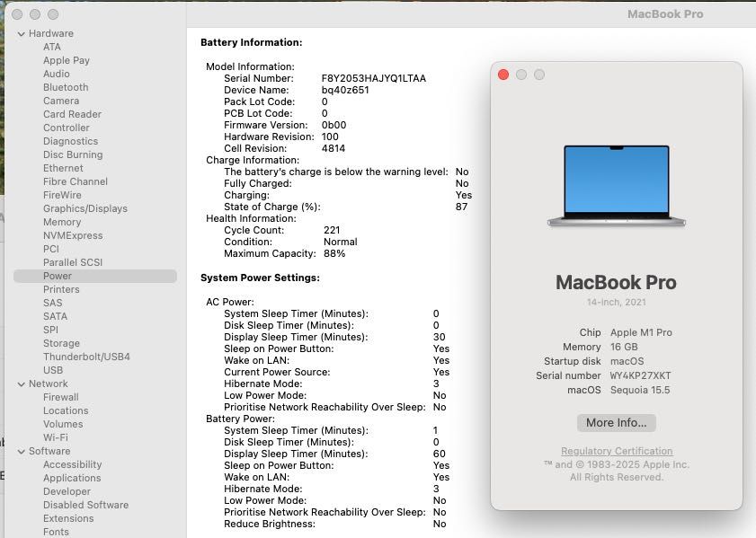The height and width of the screenshot is (538, 756).
Task: Open Apple Pay hardware entry
Action: (x=66, y=60)
